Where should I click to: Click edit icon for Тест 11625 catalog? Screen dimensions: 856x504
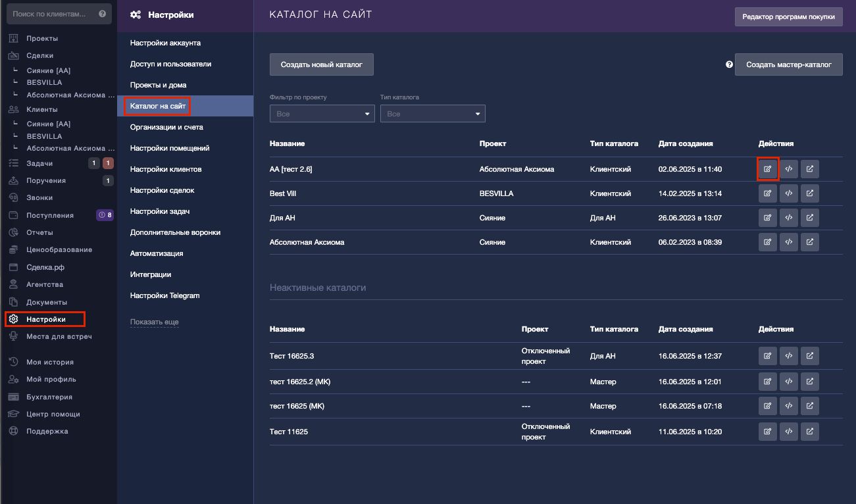coord(767,432)
